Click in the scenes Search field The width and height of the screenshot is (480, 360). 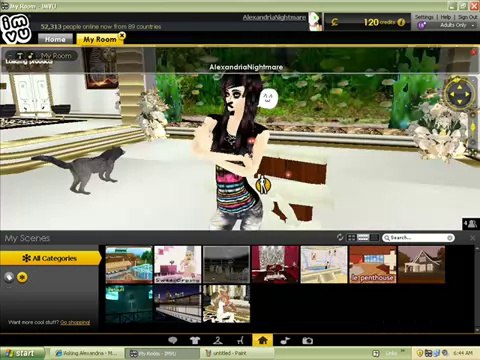pyautogui.click(x=417, y=238)
